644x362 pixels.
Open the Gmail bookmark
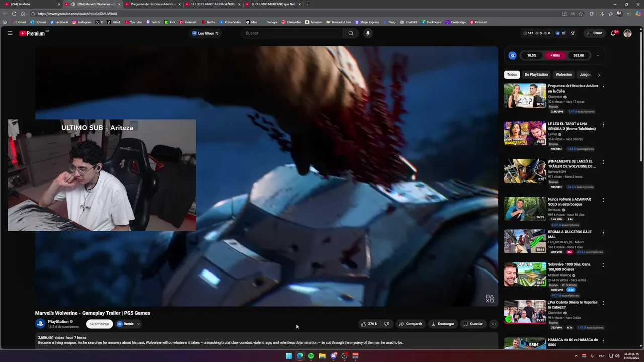point(19,22)
